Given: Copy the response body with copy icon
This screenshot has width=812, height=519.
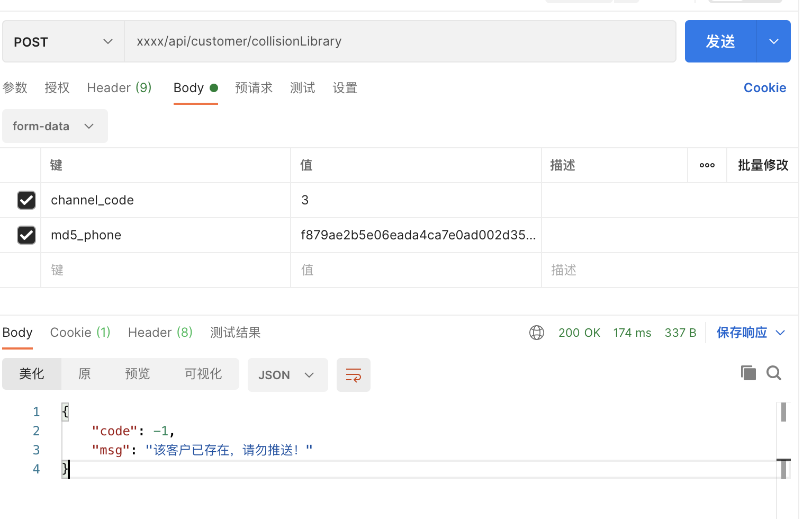Looking at the screenshot, I should (748, 373).
